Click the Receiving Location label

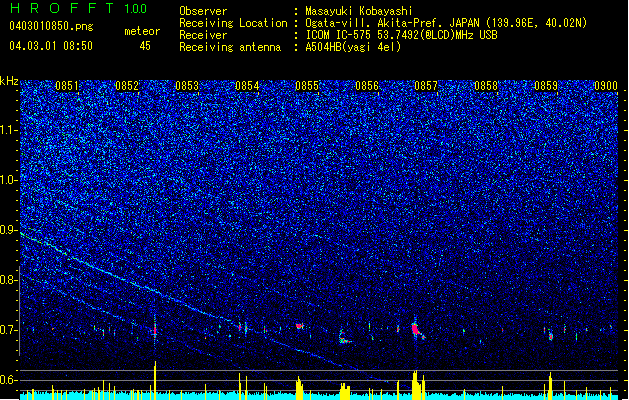(x=233, y=23)
